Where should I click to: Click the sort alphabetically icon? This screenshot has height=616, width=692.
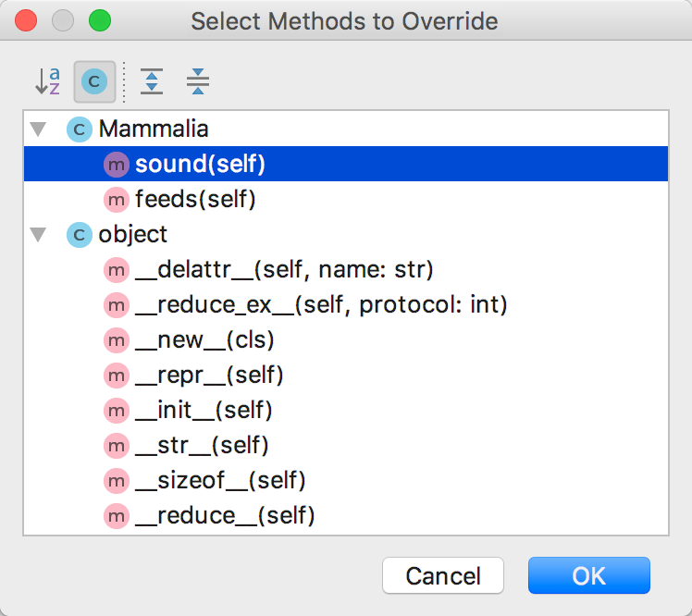[47, 81]
